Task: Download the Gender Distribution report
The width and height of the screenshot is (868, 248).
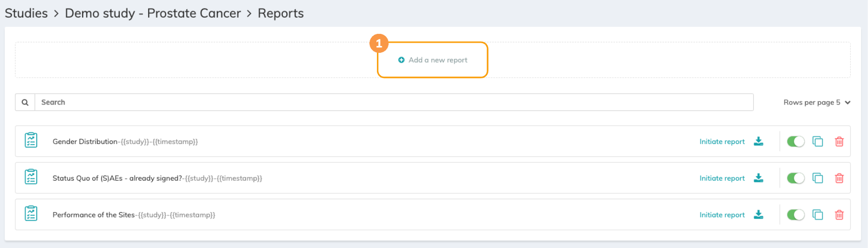Action: tap(758, 141)
